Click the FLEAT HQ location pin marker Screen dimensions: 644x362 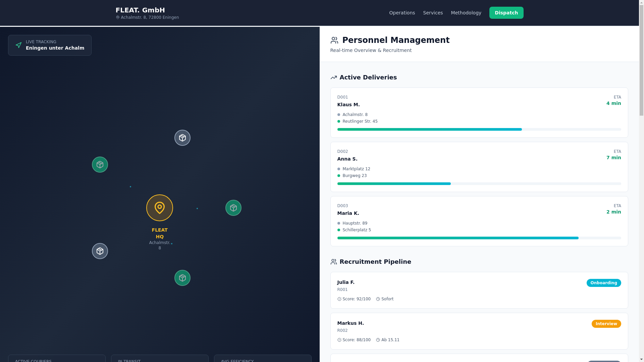click(160, 208)
